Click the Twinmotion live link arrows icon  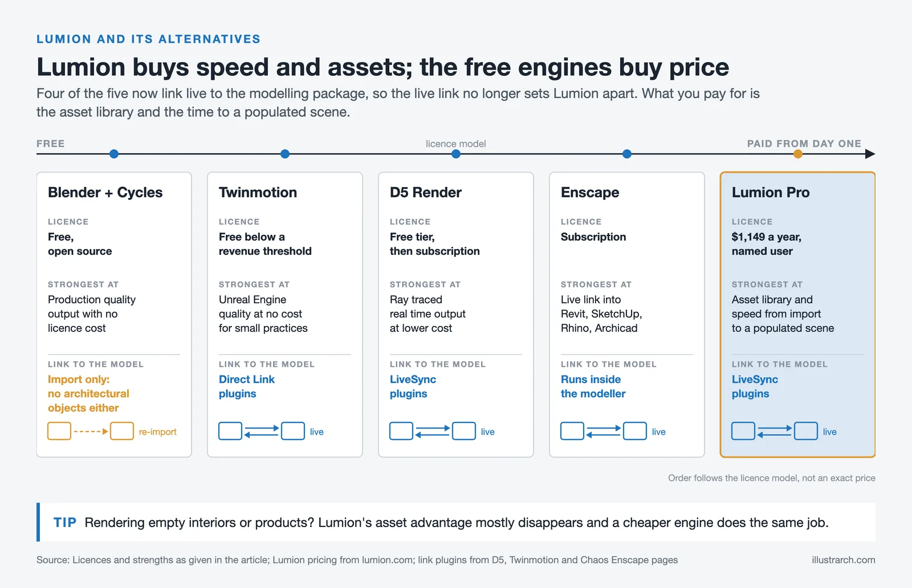[x=262, y=431]
